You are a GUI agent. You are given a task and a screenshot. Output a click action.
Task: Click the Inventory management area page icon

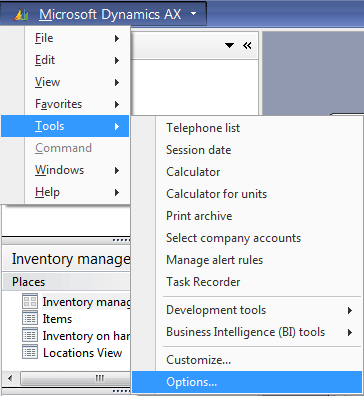coord(30,301)
